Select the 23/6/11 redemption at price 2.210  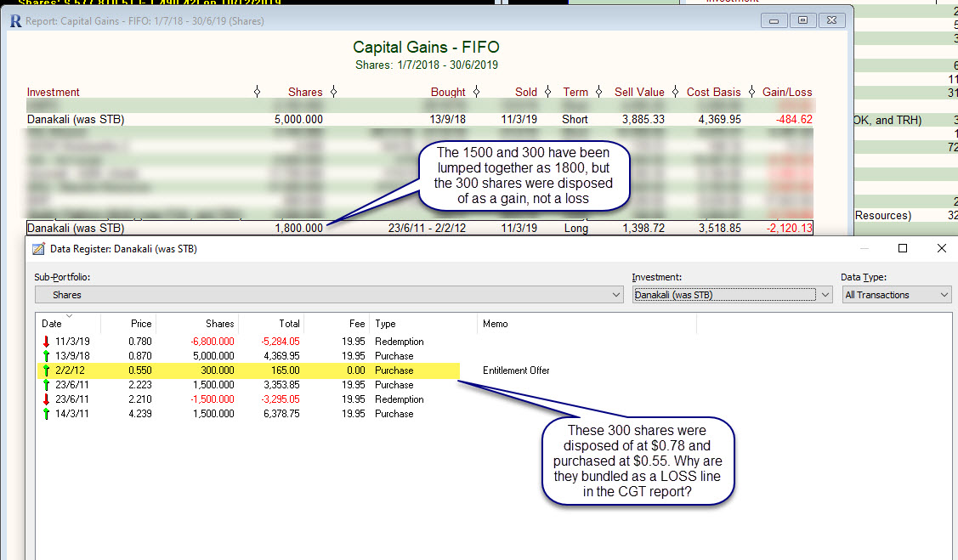pos(247,399)
